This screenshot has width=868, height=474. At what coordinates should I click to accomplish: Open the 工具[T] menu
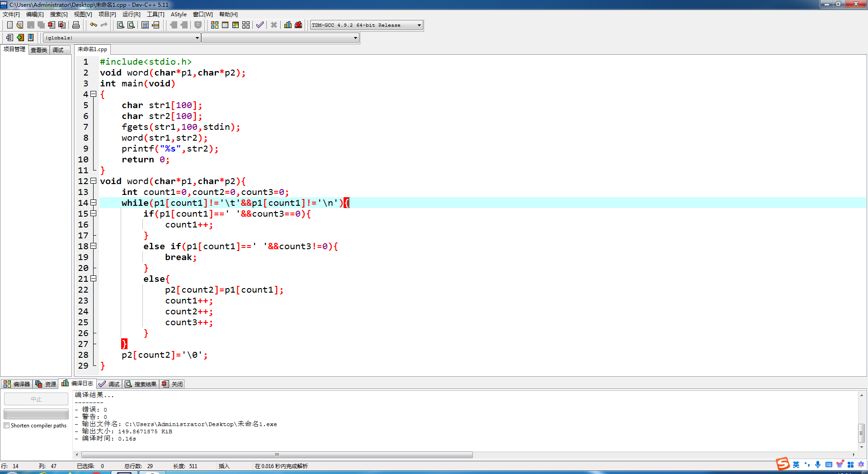coord(156,14)
